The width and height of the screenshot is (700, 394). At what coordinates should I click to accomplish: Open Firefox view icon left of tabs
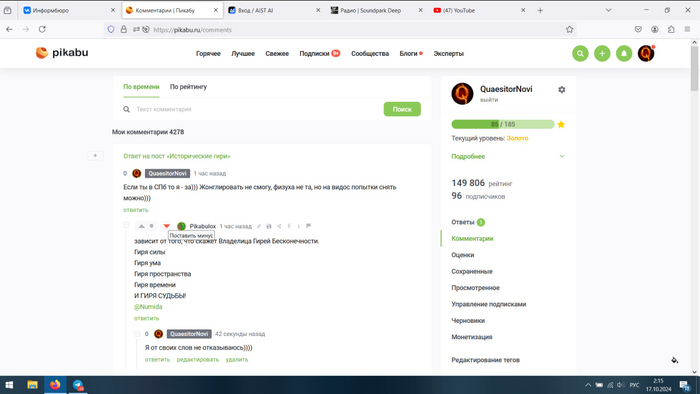tap(8, 10)
